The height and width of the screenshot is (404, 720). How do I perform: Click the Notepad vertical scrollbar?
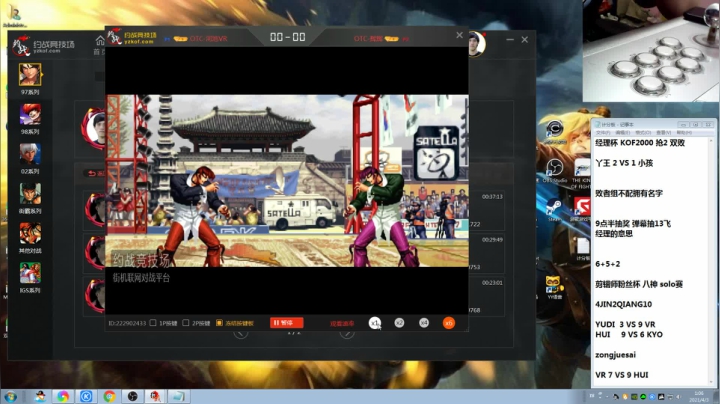[711, 261]
